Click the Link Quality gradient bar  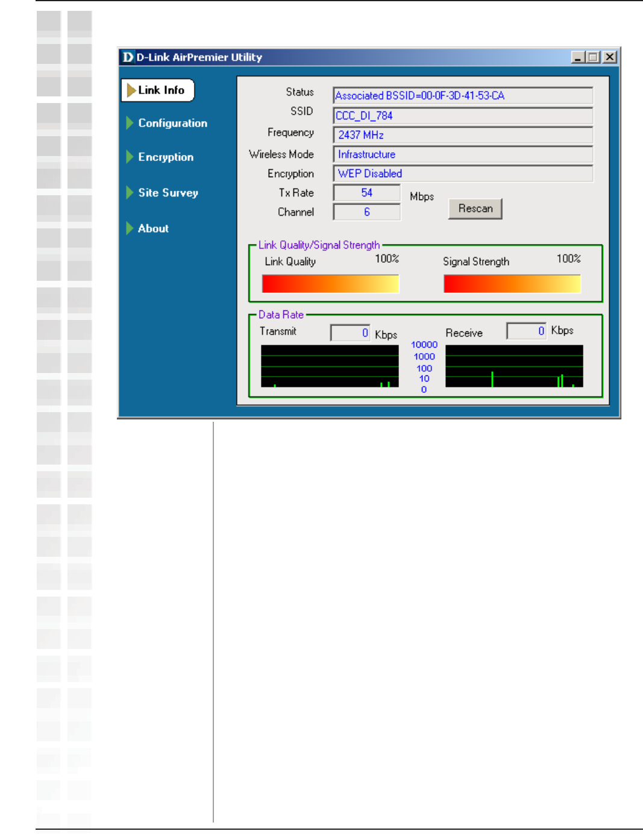[x=330, y=284]
